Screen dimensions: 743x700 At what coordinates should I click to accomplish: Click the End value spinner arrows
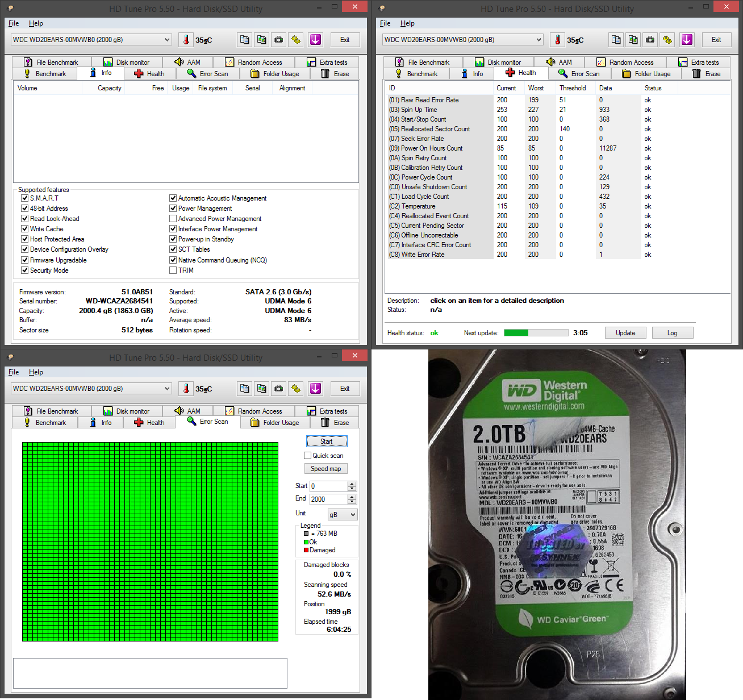click(352, 499)
